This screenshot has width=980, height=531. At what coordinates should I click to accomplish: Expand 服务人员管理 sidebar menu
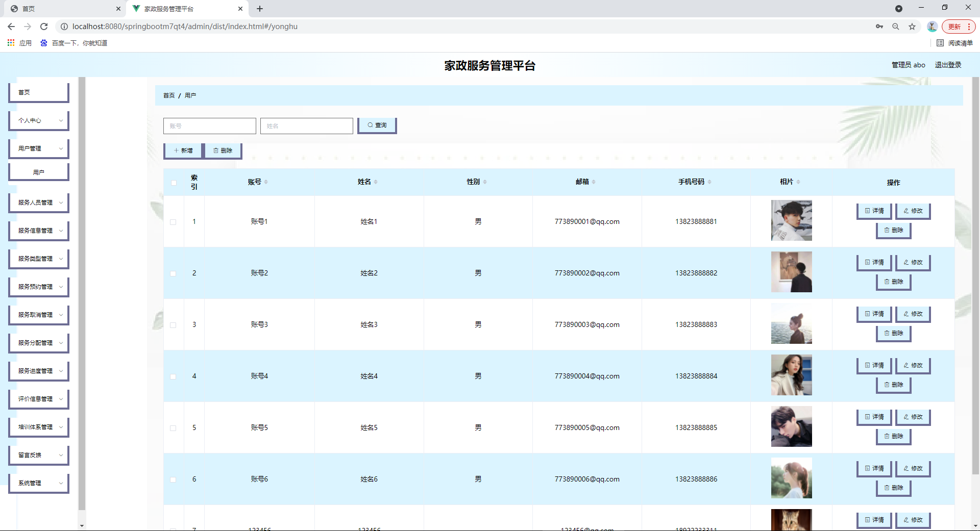[x=39, y=203]
